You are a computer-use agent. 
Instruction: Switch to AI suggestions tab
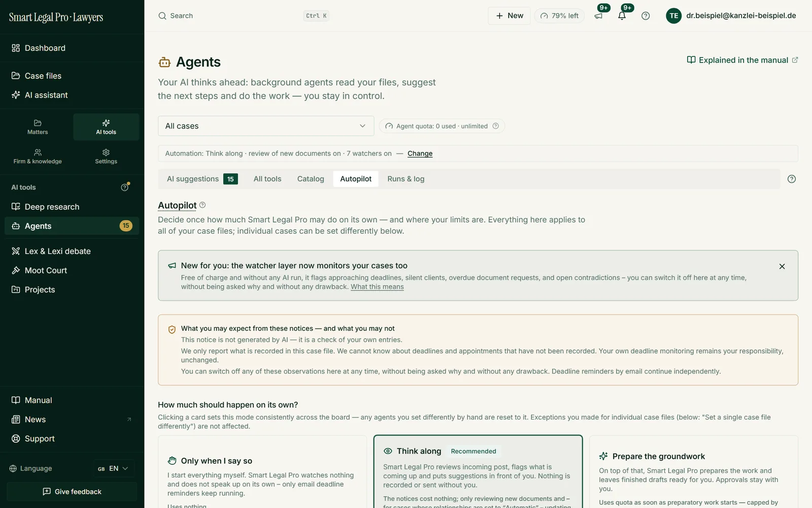coord(202,179)
